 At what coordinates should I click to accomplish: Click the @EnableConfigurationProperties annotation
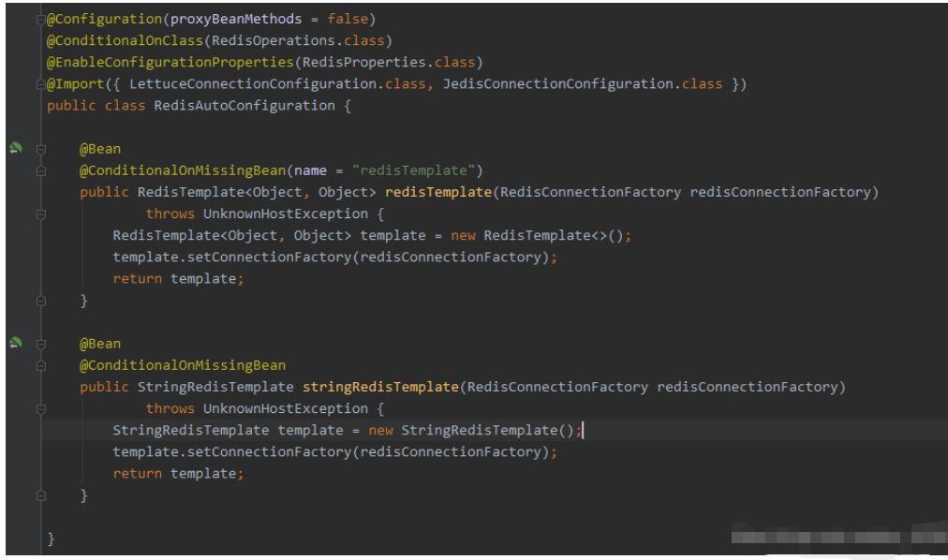(170, 62)
